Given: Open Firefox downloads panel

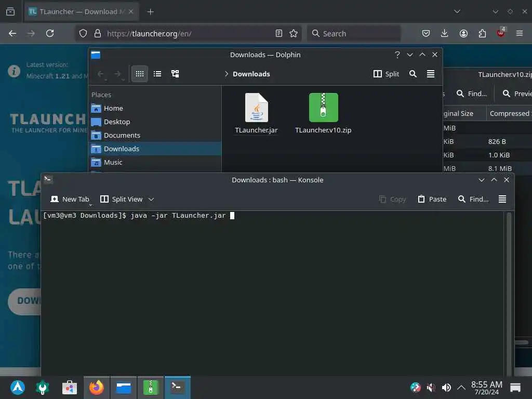Looking at the screenshot, I should [x=445, y=33].
